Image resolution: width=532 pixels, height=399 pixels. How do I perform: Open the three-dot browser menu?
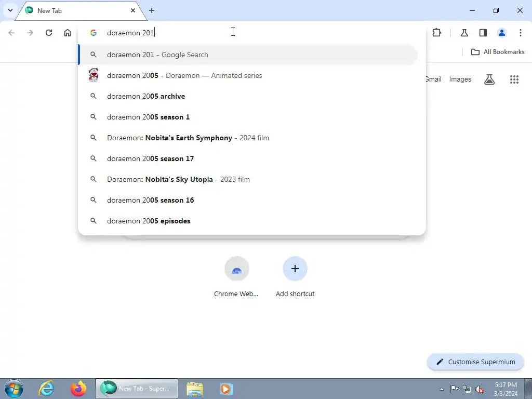pyautogui.click(x=521, y=33)
